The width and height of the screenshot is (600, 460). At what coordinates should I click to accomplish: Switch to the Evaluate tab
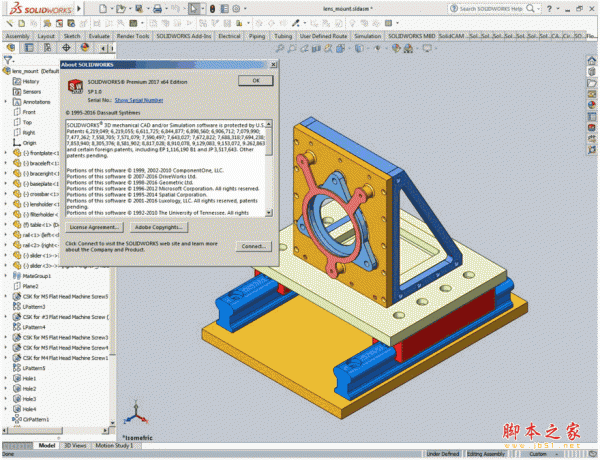[99, 36]
